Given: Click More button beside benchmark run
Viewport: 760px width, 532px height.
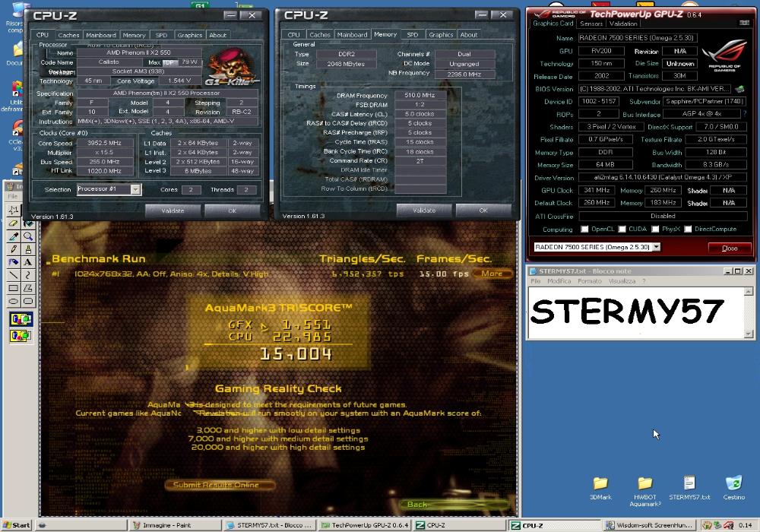Looking at the screenshot, I should click(x=492, y=274).
